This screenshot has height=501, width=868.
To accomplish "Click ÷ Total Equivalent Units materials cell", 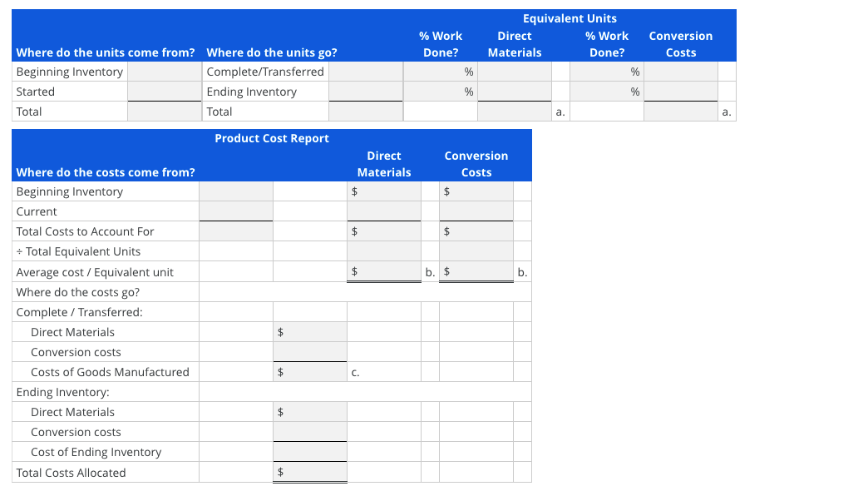I will pyautogui.click(x=384, y=251).
